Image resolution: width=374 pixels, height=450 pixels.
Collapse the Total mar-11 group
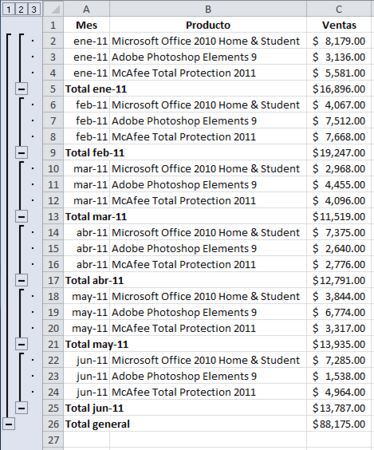pos(21,217)
